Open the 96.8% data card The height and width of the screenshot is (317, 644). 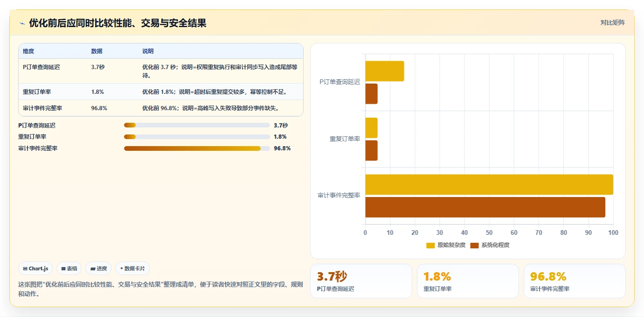[x=575, y=281]
